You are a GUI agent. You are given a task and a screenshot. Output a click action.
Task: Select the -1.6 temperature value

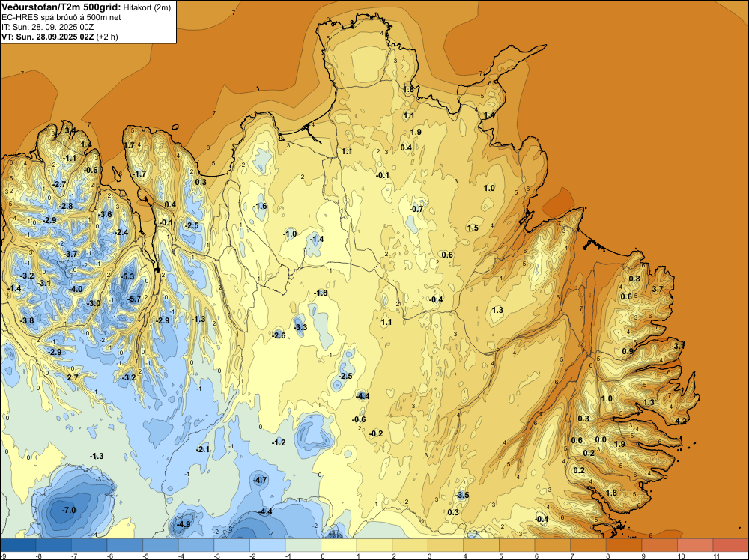click(x=260, y=206)
